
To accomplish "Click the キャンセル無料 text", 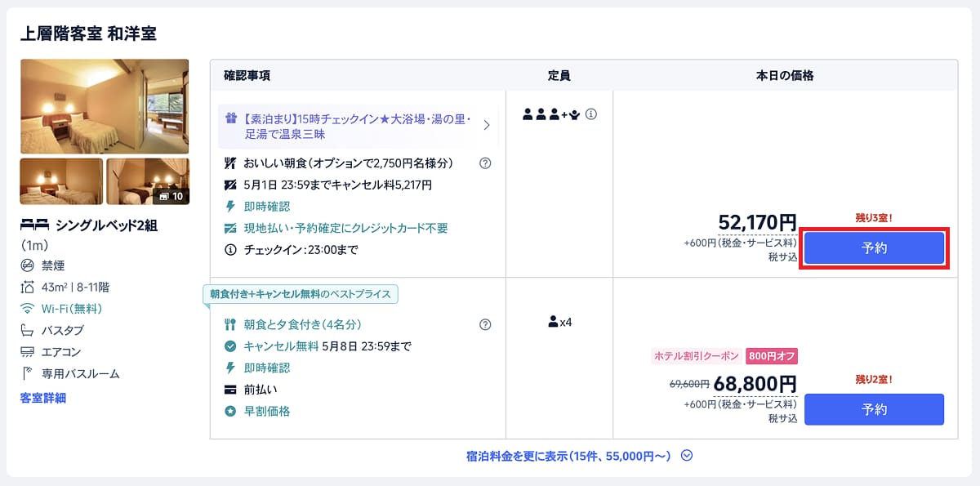I will pos(281,346).
